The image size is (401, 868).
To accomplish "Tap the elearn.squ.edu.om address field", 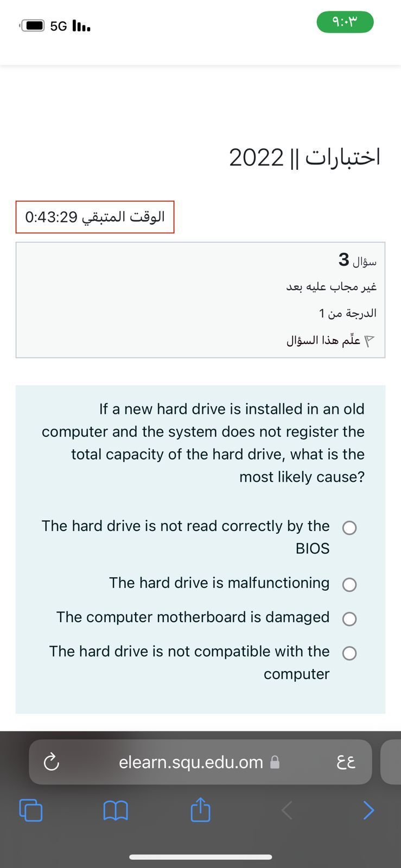I will [x=191, y=762].
